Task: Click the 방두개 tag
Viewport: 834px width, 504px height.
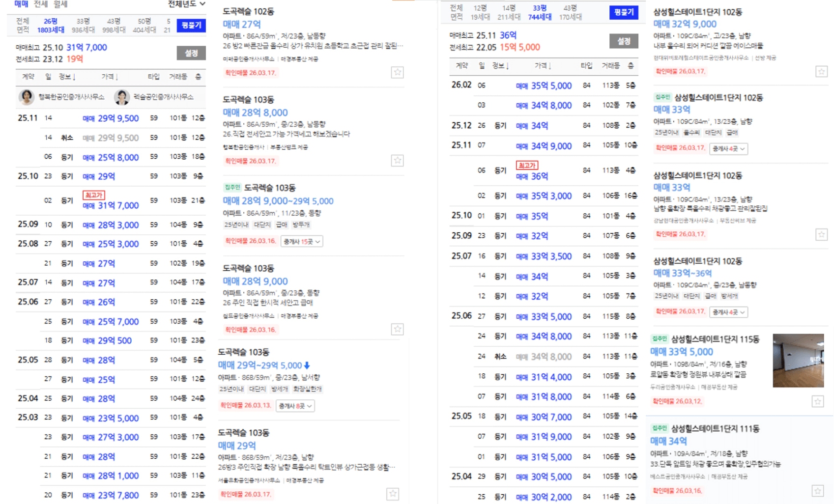Action: [301, 225]
